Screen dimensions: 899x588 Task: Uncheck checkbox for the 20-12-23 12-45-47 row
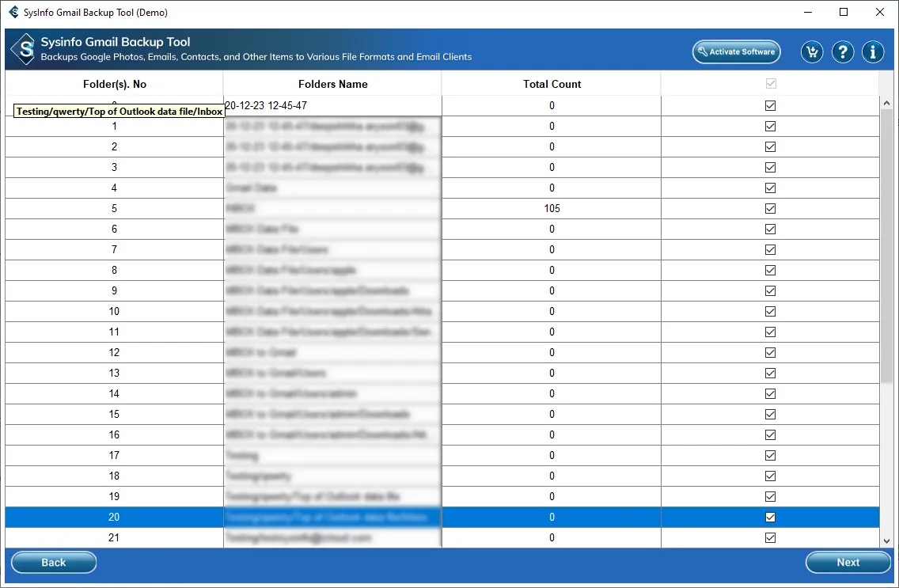coord(770,105)
